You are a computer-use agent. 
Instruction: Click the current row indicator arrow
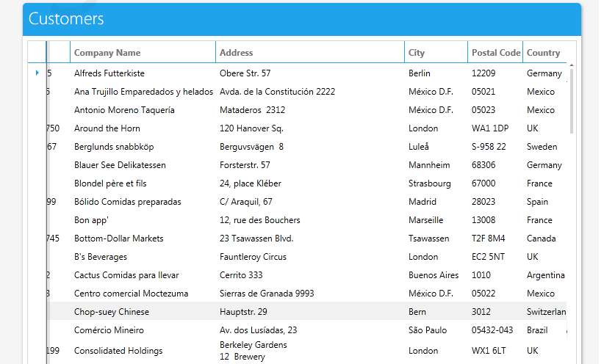coord(37,73)
